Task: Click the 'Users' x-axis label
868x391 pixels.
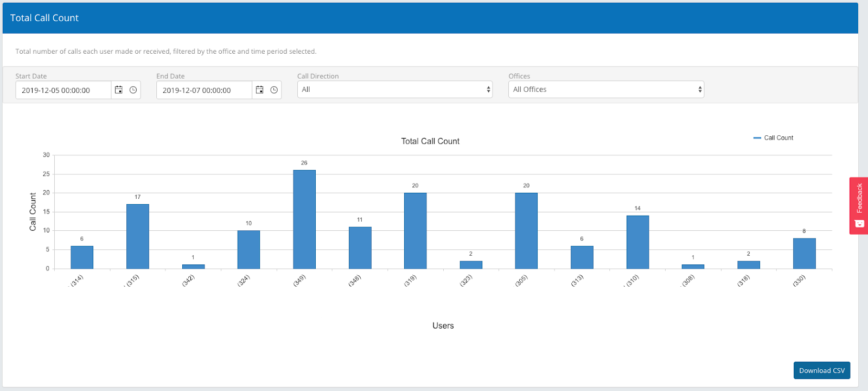Action: tap(443, 326)
